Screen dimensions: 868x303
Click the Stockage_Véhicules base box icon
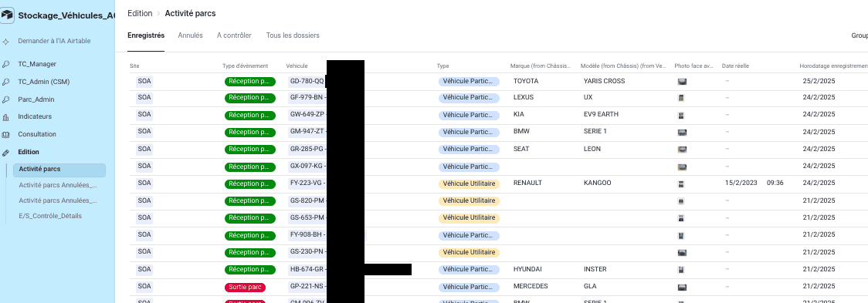(7, 15)
